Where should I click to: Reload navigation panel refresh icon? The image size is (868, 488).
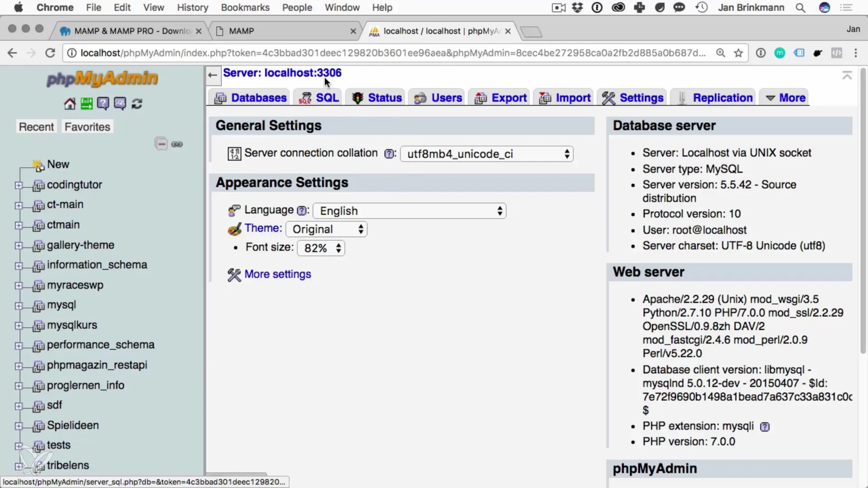[x=137, y=104]
